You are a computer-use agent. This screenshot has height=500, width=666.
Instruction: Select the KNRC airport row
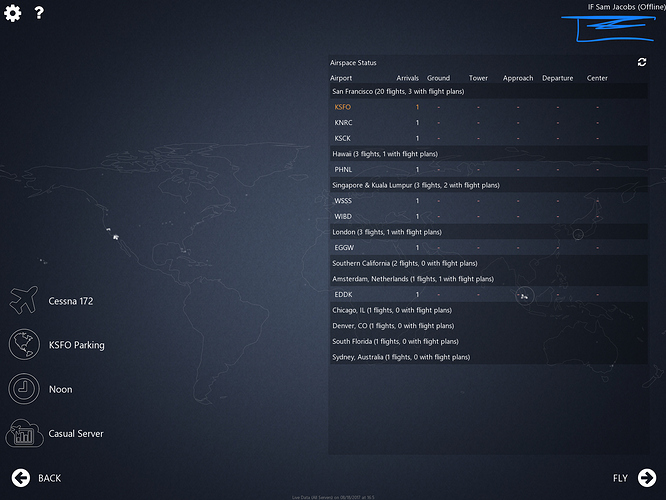(x=489, y=123)
